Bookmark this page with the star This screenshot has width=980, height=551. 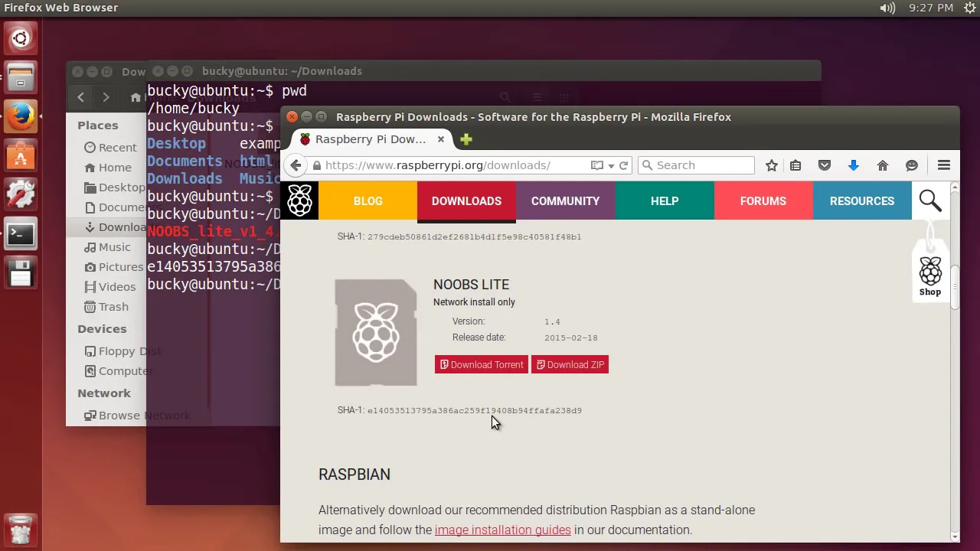pyautogui.click(x=772, y=165)
